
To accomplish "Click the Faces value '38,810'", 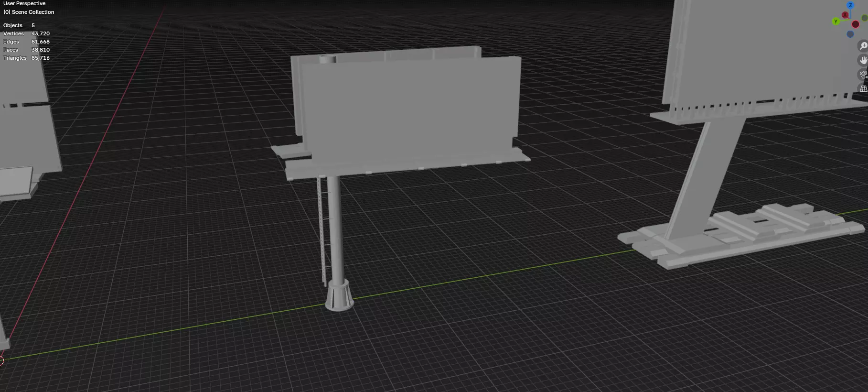I will (x=41, y=50).
